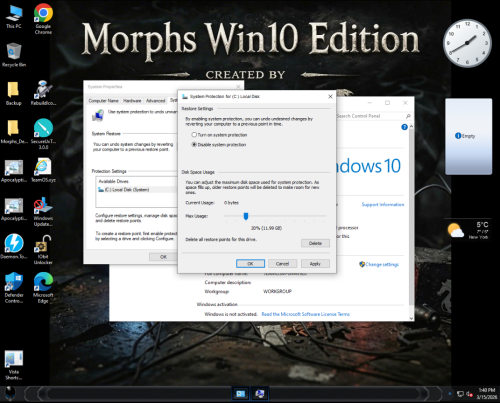
Task: Click the Search Control Panel field
Action: click(371, 116)
